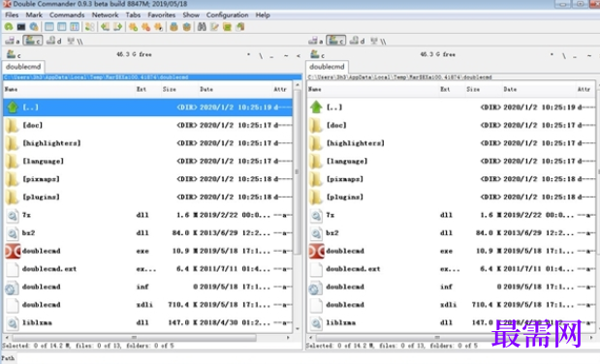
Task: Select the right panel doublecmd tab
Action: pyautogui.click(x=327, y=67)
